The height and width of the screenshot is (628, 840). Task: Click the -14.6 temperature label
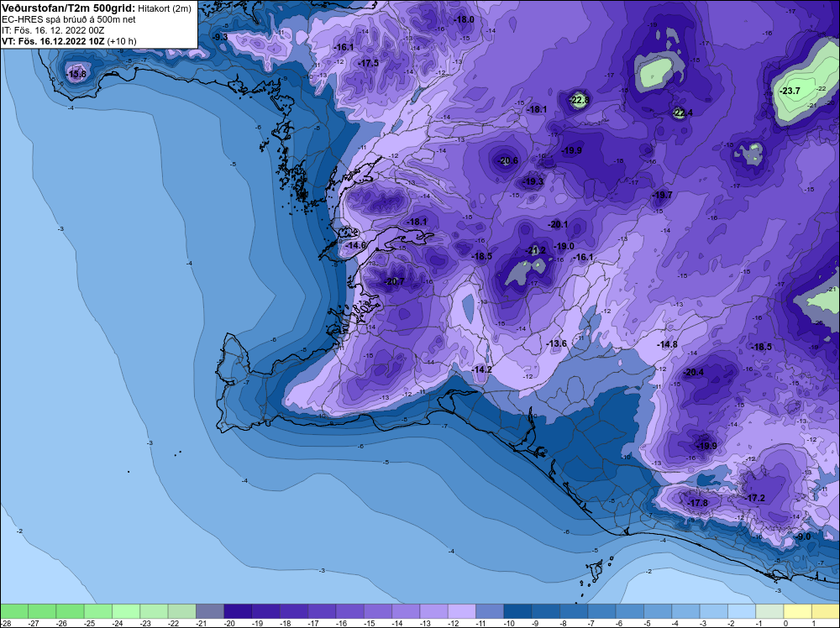tap(355, 246)
